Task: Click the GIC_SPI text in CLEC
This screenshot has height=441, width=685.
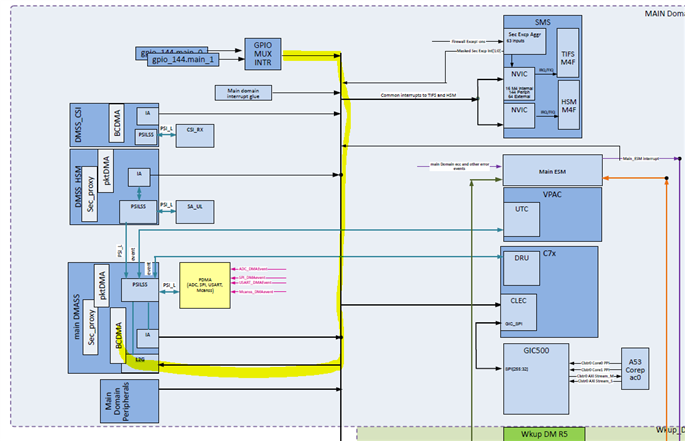Action: [x=514, y=324]
